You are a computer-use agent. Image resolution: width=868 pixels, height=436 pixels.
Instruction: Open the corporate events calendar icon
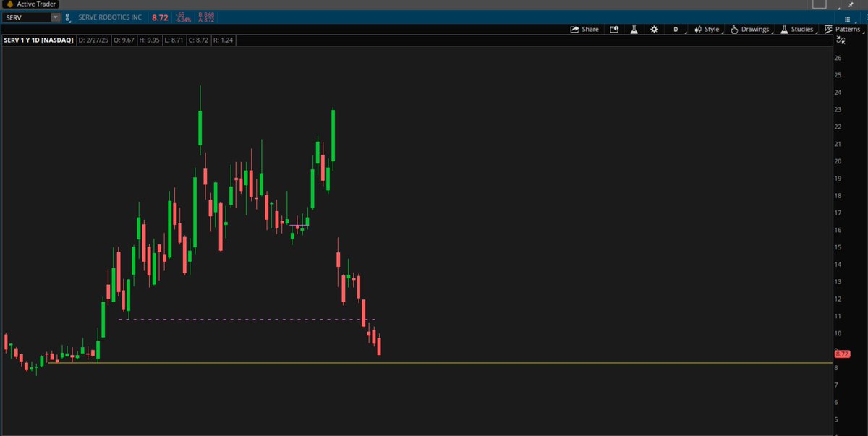point(614,30)
